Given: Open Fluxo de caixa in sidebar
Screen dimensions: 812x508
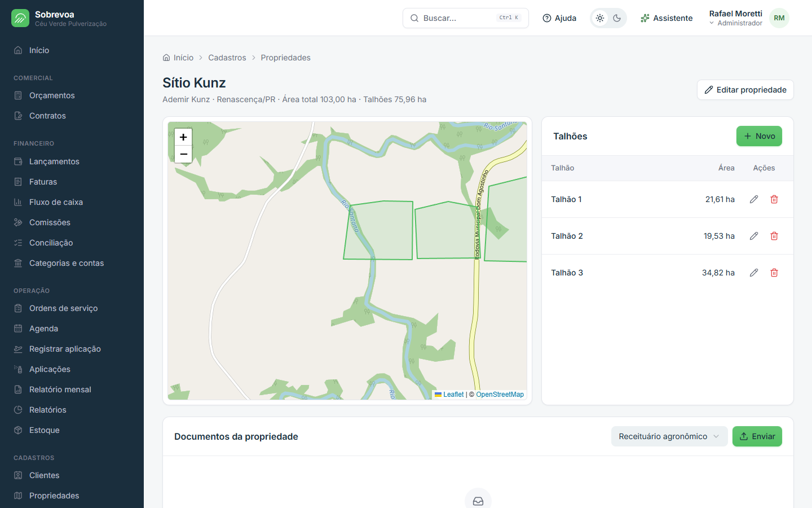Looking at the screenshot, I should pyautogui.click(x=72, y=202).
